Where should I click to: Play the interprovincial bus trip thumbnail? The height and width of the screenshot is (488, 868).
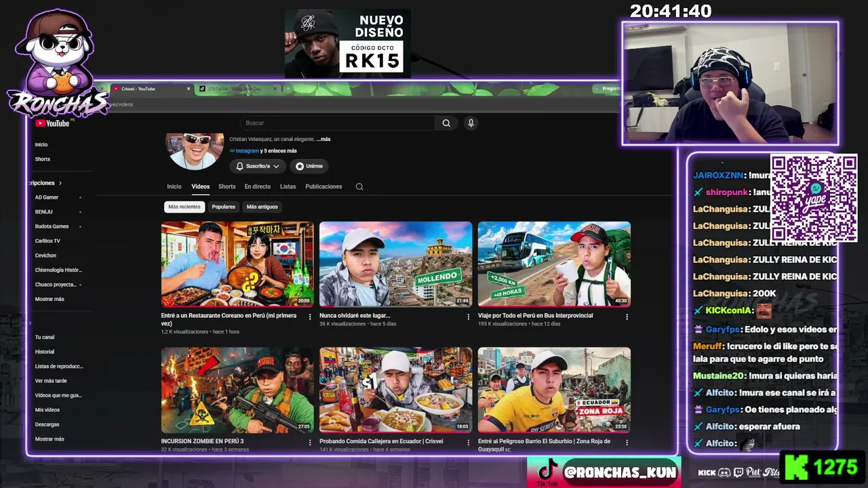[554, 264]
